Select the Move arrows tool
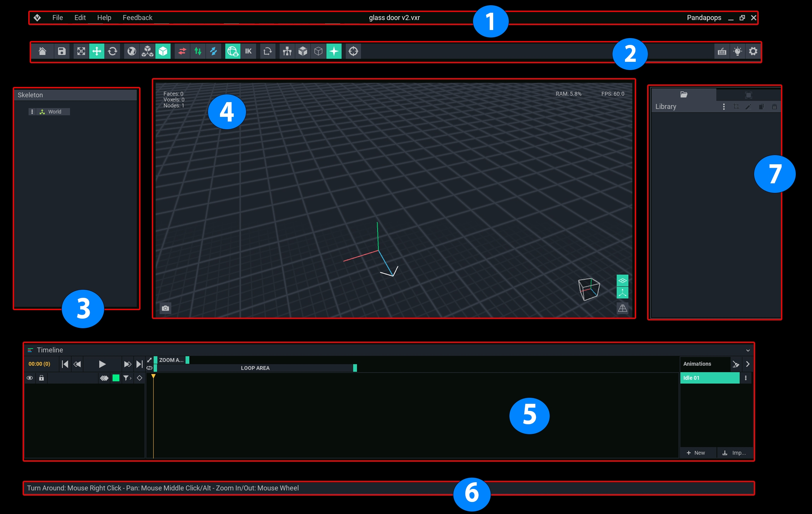Image resolution: width=812 pixels, height=514 pixels. click(x=97, y=51)
